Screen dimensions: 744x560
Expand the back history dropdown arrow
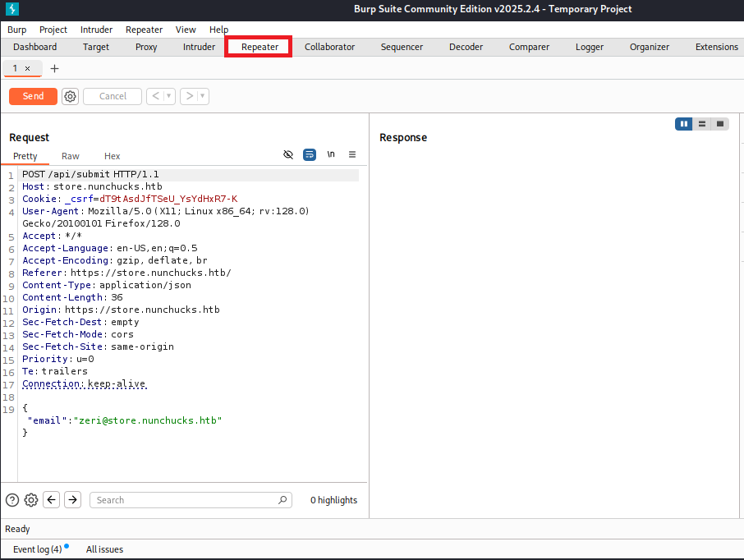tap(170, 96)
